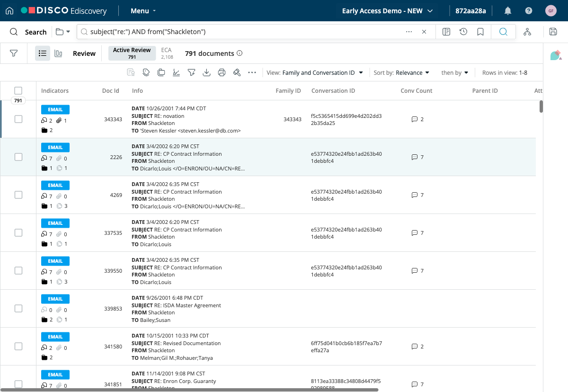Click the tag icon in toolbar
Image resolution: width=568 pixels, height=392 pixels.
point(146,72)
